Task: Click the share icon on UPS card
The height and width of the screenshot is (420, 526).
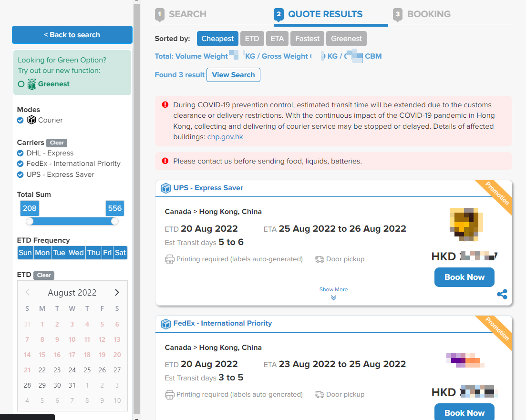Action: pos(502,294)
